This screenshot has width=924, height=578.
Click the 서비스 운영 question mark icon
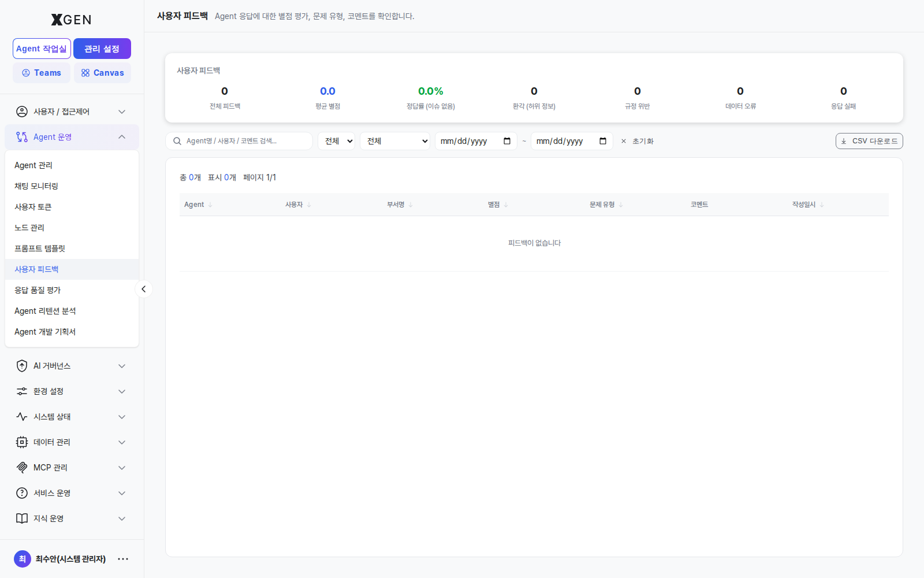(x=22, y=493)
